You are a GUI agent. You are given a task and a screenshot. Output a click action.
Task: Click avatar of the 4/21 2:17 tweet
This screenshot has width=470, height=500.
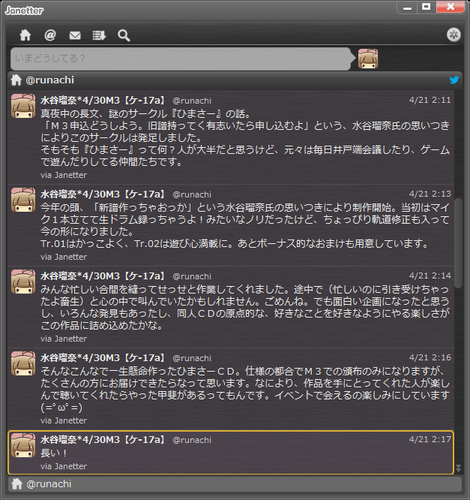(23, 445)
